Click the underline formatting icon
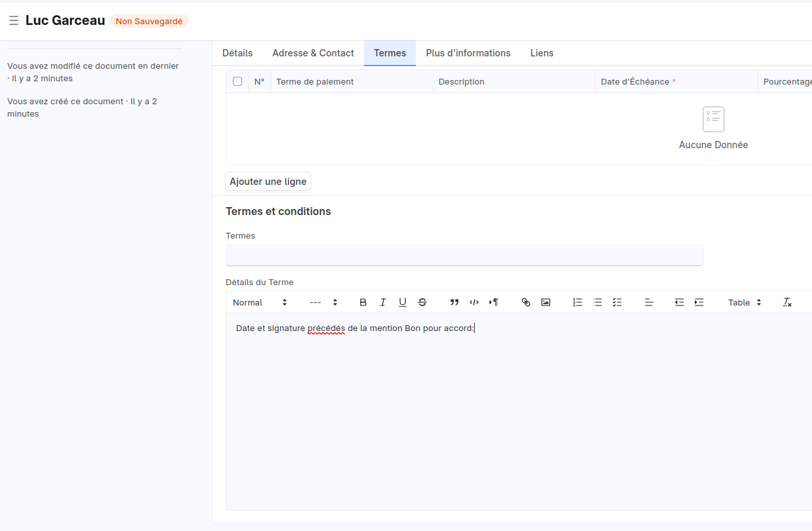 [403, 302]
